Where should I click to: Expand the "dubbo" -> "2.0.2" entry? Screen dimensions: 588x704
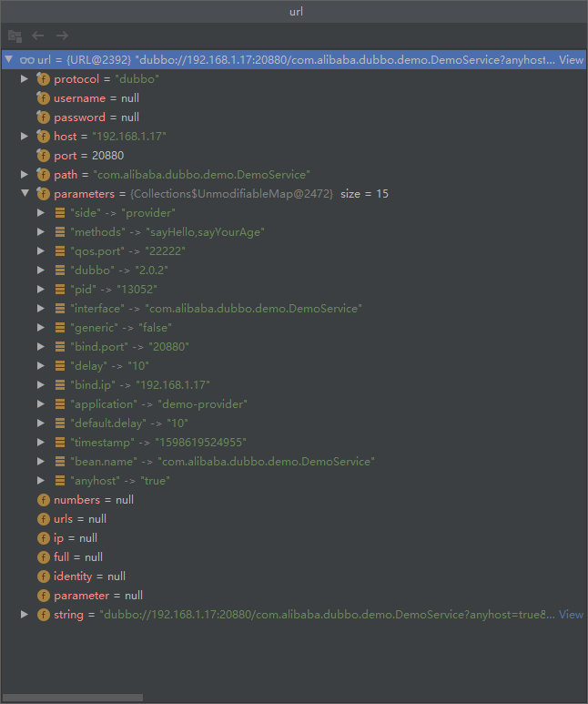coord(41,270)
